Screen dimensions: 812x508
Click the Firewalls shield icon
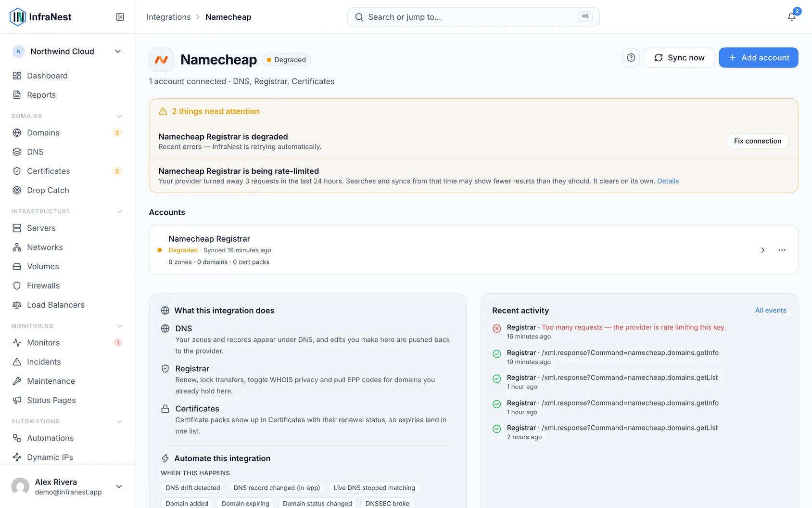17,286
